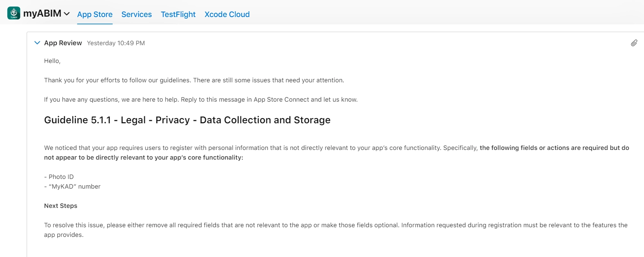Click the myABIM app logo icon
Image resolution: width=644 pixels, height=257 pixels.
(14, 13)
